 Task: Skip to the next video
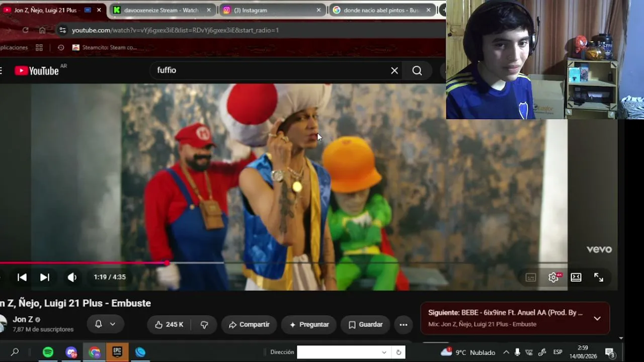[x=45, y=277]
